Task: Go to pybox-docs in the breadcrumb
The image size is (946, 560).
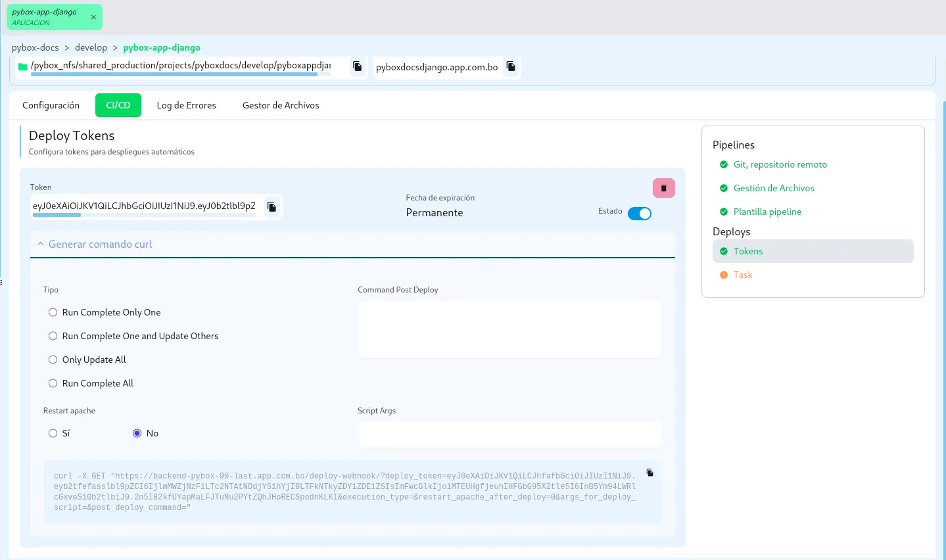Action: (x=35, y=47)
